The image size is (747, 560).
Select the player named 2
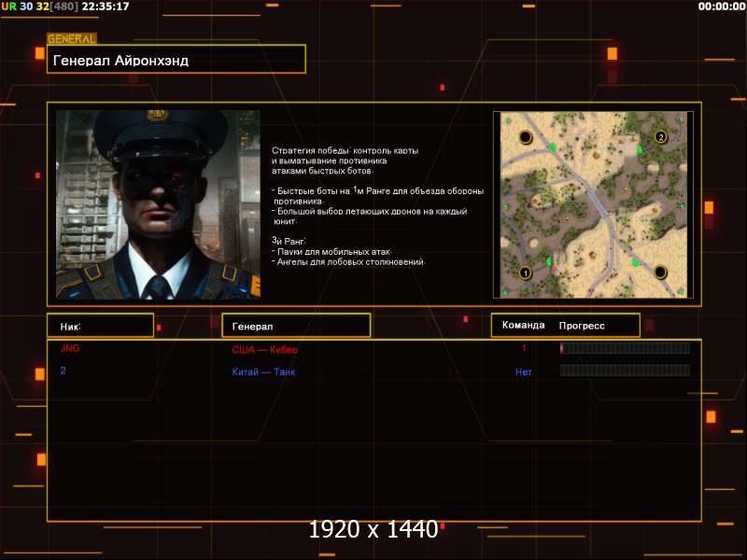(x=63, y=371)
